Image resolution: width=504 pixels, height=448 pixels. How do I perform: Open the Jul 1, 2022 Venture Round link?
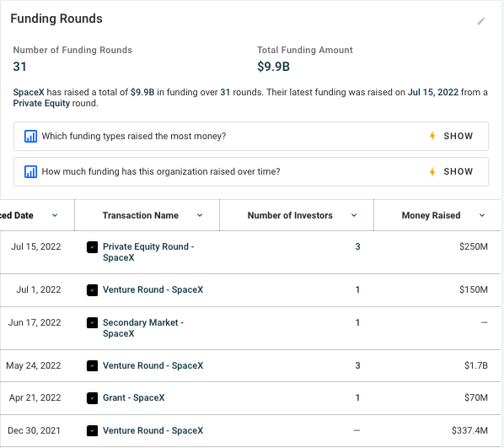[x=153, y=289]
